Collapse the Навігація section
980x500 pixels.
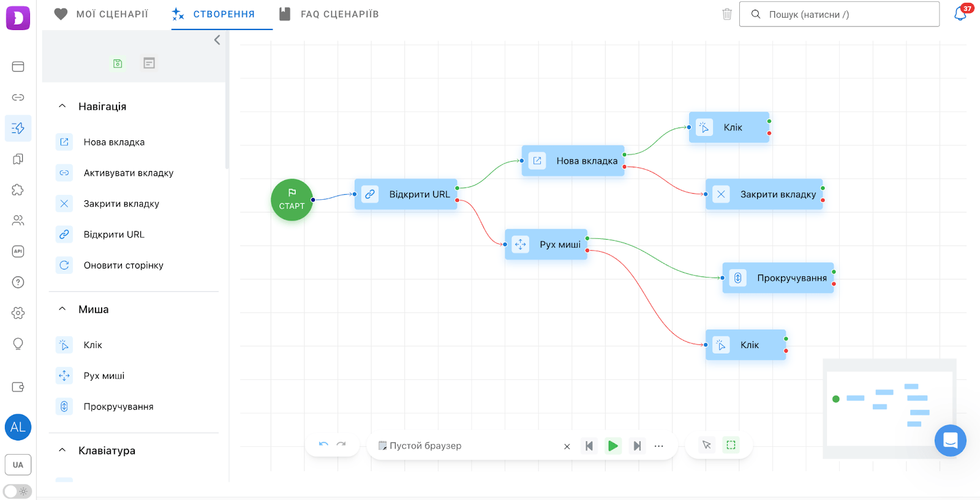(x=62, y=106)
